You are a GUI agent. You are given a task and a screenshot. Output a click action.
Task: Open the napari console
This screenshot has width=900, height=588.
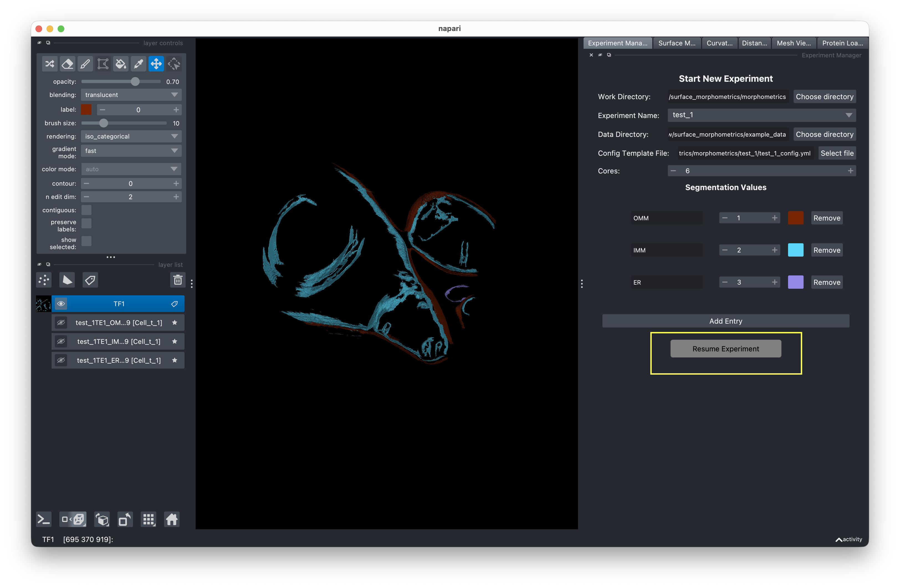(x=44, y=520)
